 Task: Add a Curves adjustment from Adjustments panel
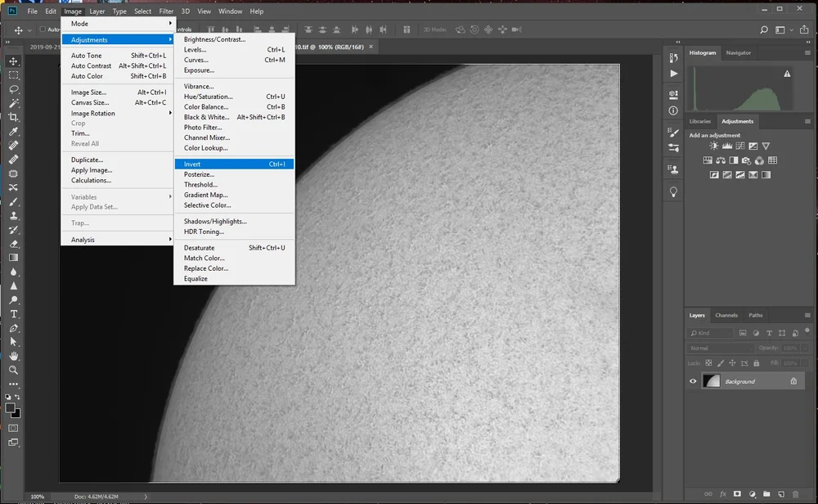(x=739, y=146)
